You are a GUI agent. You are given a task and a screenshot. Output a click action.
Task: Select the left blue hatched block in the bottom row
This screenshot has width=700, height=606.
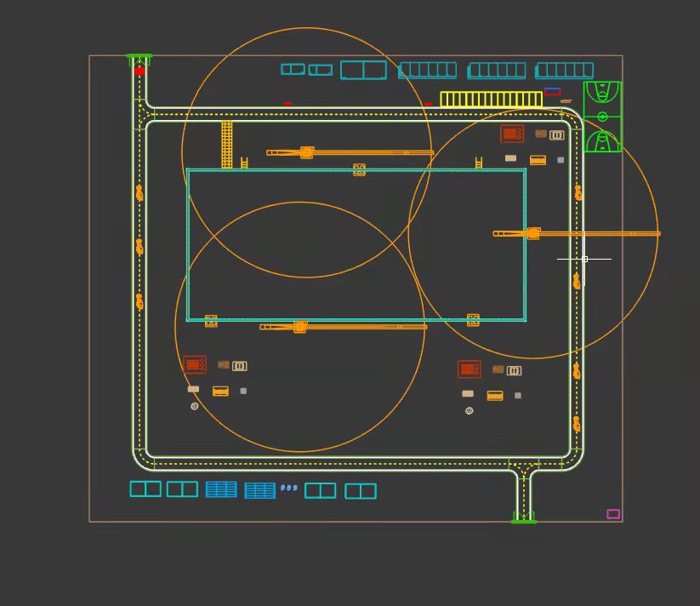(221, 489)
